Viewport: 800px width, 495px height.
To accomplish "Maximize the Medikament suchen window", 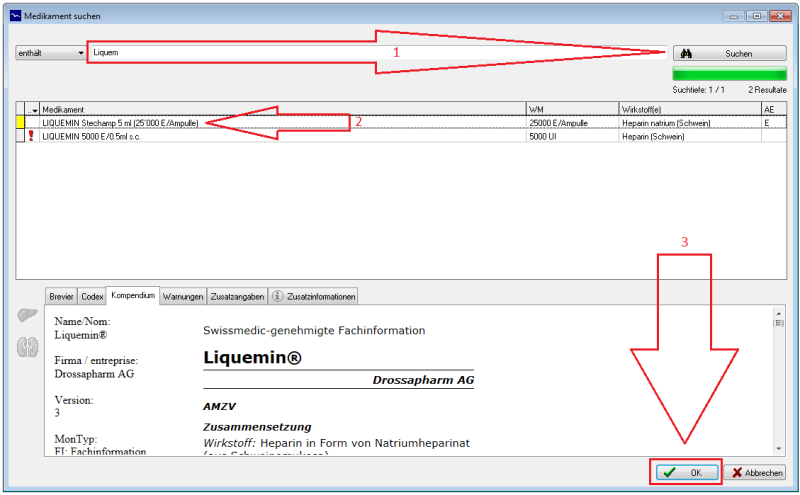I will (757, 16).
